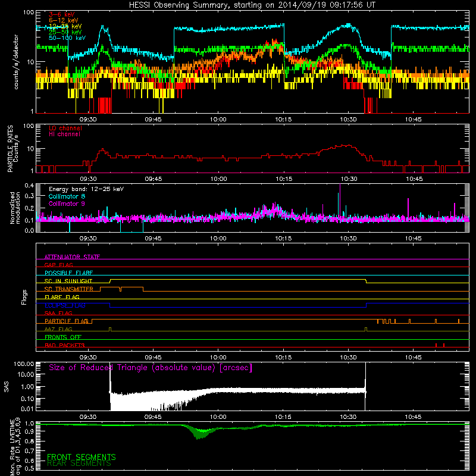Click the 'Energy band: 12-25 keV' label
This screenshot has height=476, width=476.
pos(86,189)
